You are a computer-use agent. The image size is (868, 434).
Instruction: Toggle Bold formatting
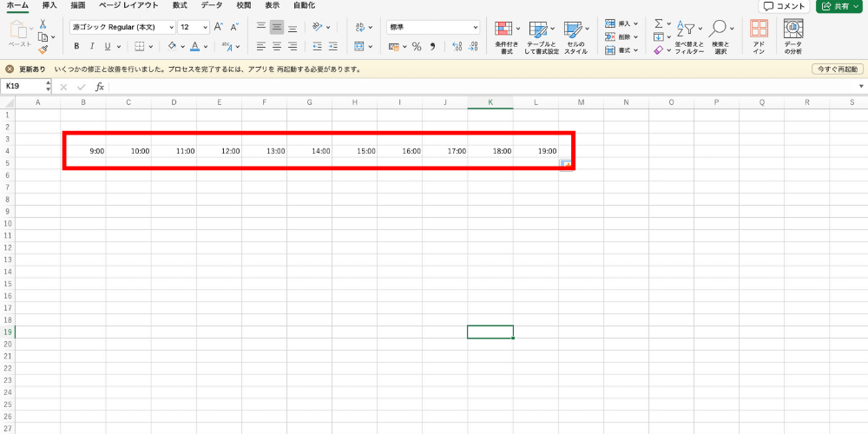click(x=76, y=47)
